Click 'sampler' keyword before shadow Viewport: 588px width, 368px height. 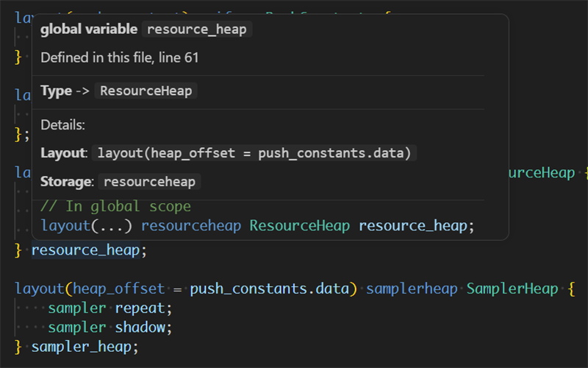tap(77, 328)
